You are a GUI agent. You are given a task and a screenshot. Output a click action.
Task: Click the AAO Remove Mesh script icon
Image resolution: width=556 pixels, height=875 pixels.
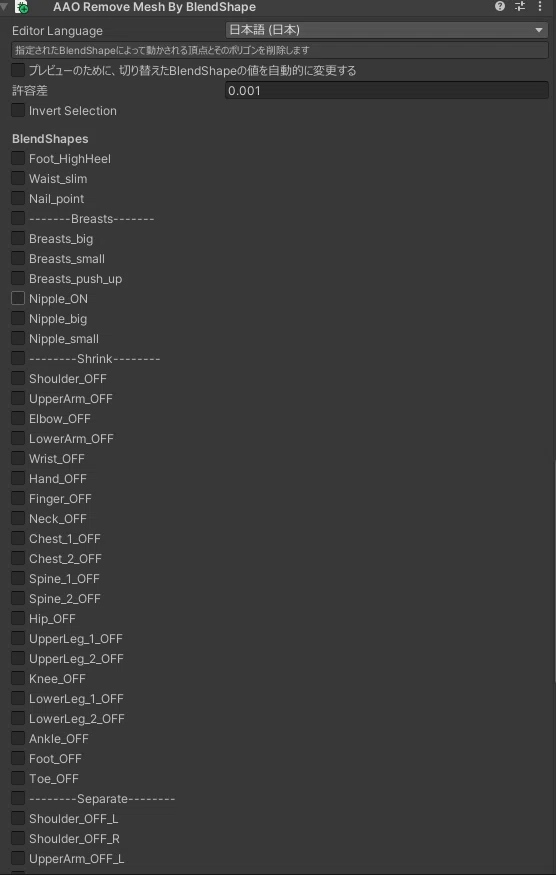click(22, 7)
